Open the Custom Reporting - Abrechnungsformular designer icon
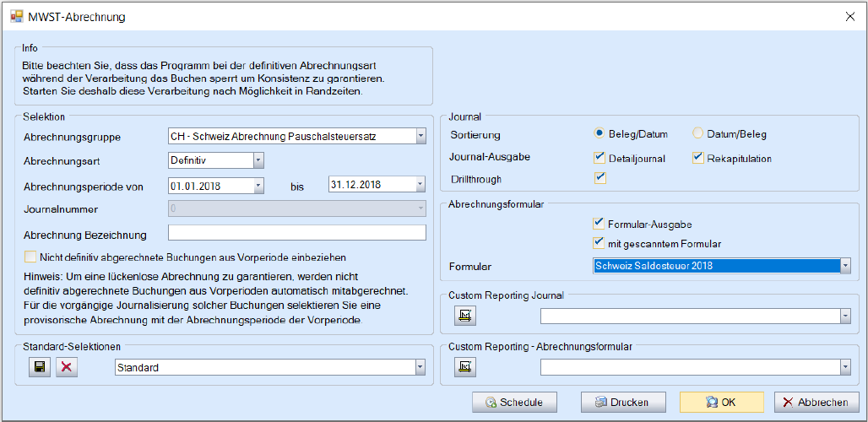868x422 pixels. [464, 366]
